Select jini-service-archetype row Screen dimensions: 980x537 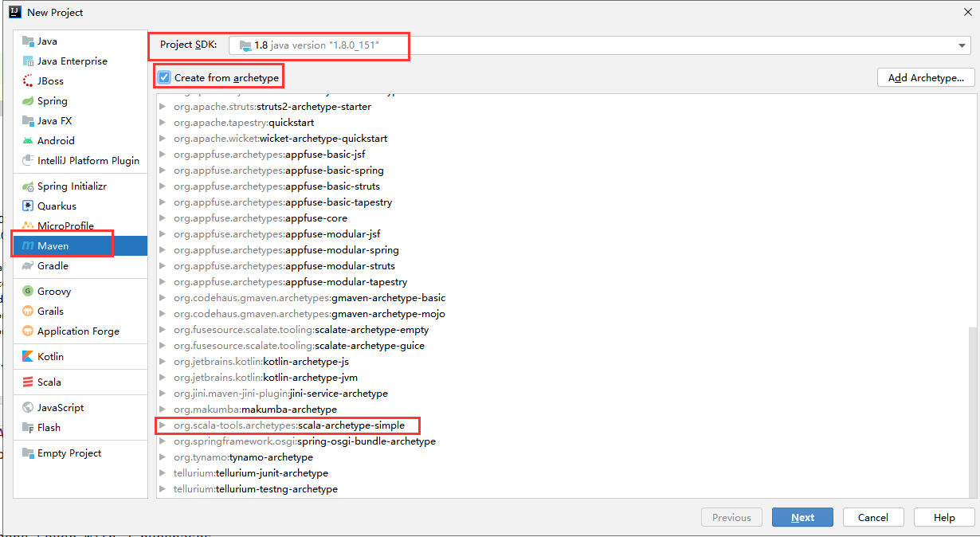[562, 394]
